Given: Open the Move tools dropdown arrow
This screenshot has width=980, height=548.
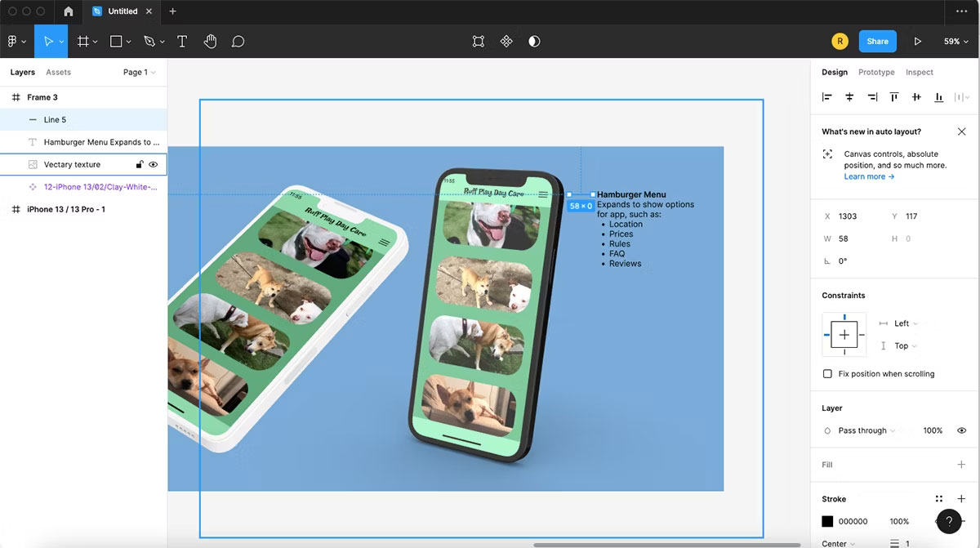Looking at the screenshot, I should [x=61, y=42].
